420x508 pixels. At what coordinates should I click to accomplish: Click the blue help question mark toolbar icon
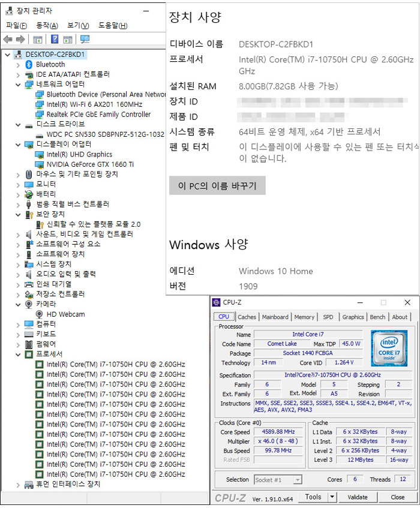[x=55, y=40]
